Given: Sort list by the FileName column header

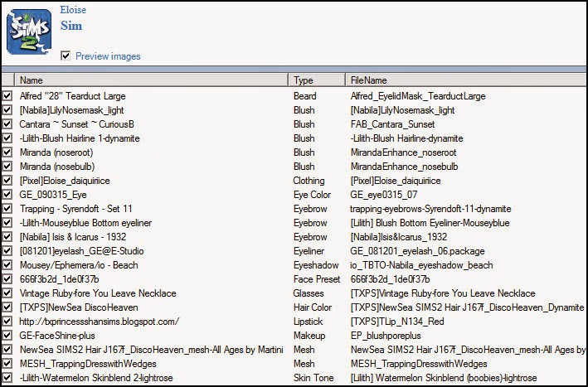Looking at the screenshot, I should pyautogui.click(x=466, y=80).
